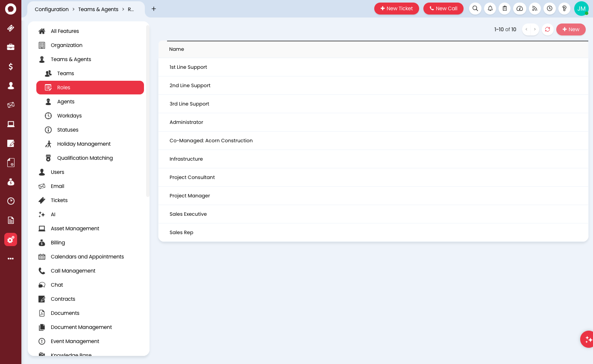Open the 1st Line Support role
Screen dimensions: 593x364
pyautogui.click(x=373, y=67)
